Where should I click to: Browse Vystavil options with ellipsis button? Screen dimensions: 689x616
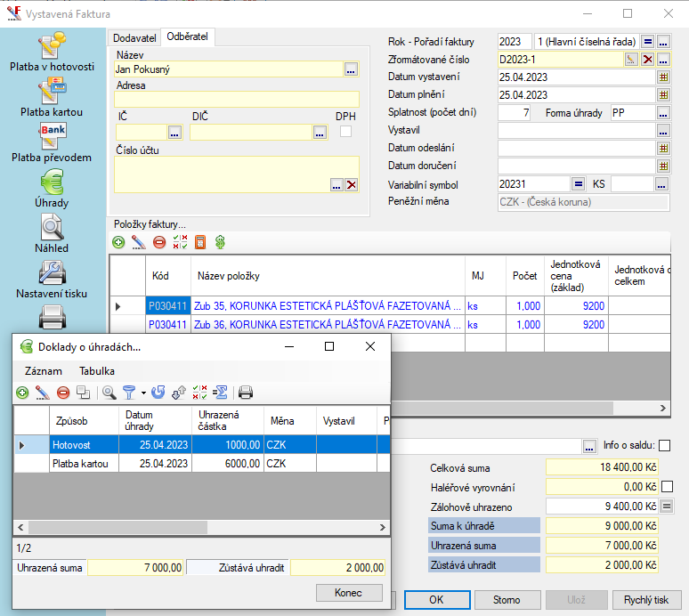(x=663, y=131)
